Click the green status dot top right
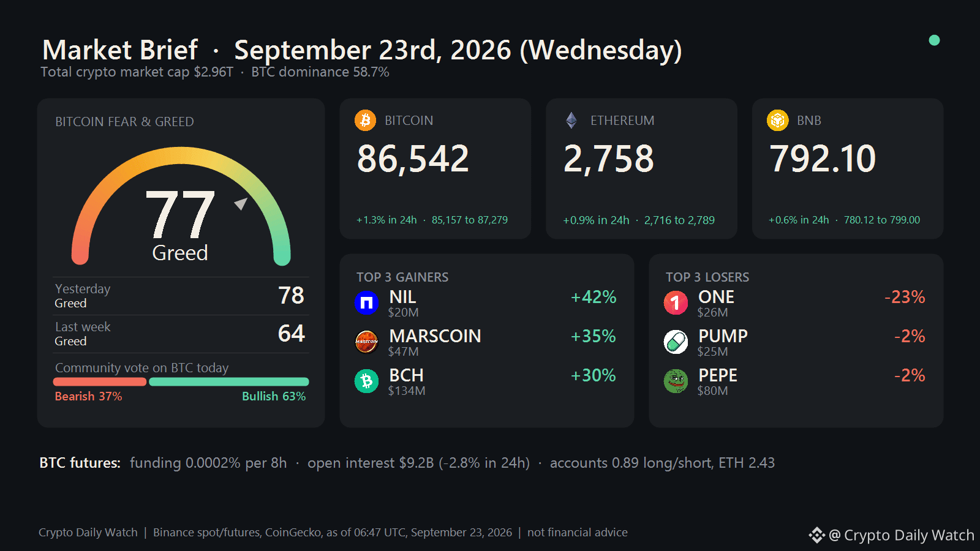The width and height of the screenshot is (980, 551). pyautogui.click(x=934, y=40)
